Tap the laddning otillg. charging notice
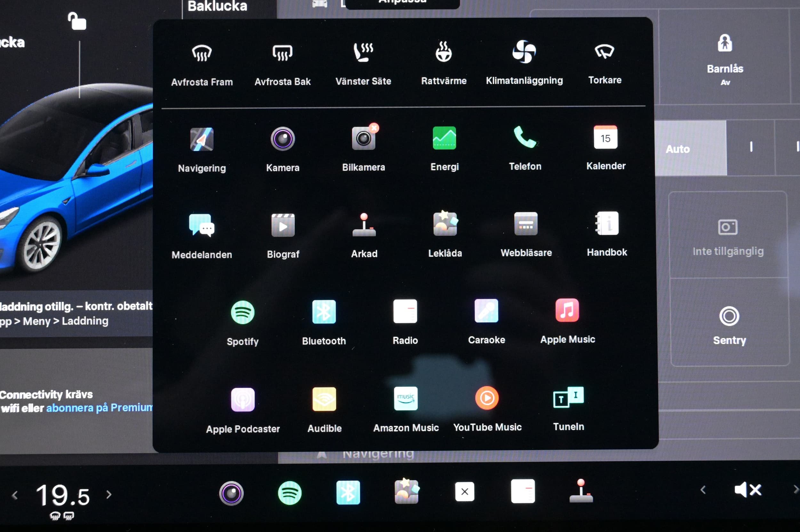The width and height of the screenshot is (800, 532). point(76,313)
